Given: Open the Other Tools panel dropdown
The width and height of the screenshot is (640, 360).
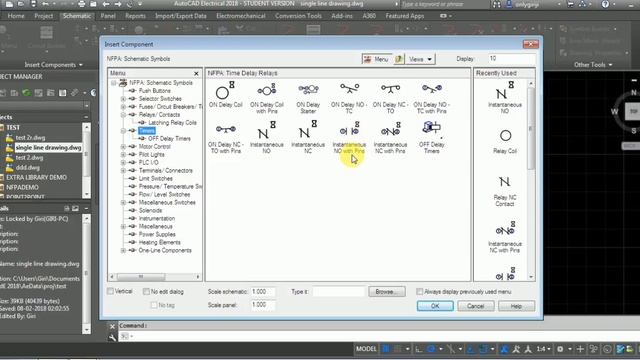Looking at the screenshot, I should pyautogui.click(x=593, y=65).
